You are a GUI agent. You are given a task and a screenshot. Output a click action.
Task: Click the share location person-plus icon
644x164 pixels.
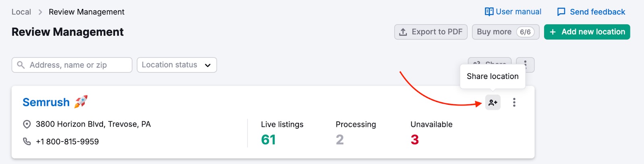493,102
